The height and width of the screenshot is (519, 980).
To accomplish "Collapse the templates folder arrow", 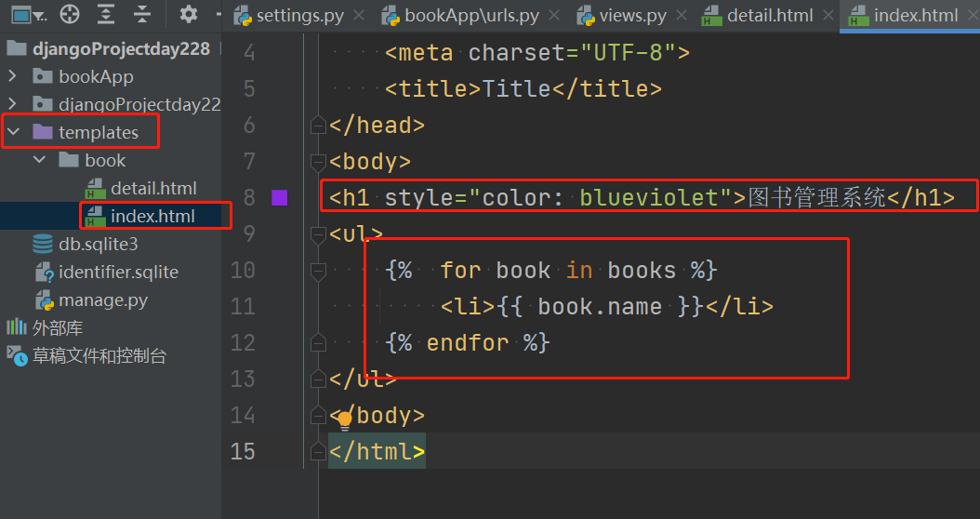I will pyautogui.click(x=14, y=132).
